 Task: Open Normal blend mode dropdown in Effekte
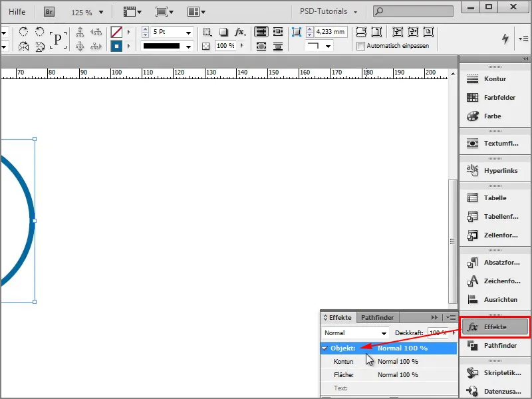point(355,333)
